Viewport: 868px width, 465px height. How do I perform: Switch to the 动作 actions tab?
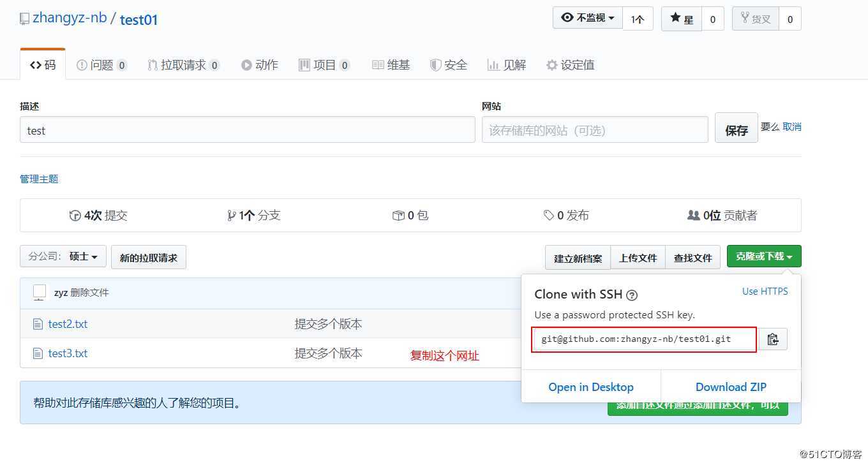click(x=260, y=64)
